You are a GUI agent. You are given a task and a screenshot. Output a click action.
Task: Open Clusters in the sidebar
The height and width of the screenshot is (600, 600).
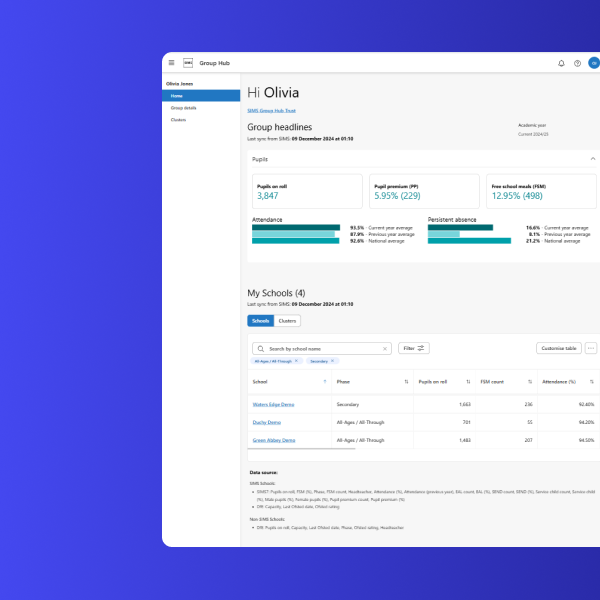coord(179,119)
